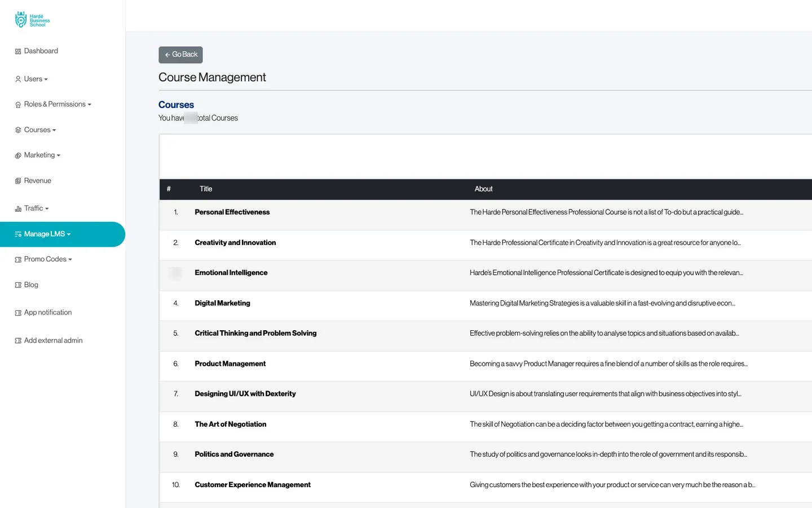812x508 pixels.
Task: Select the Politics and Governance title
Action: click(234, 454)
